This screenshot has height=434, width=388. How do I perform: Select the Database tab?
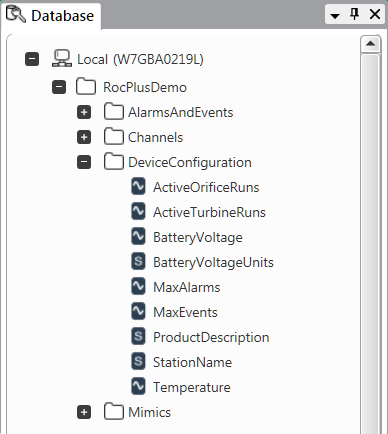[51, 15]
